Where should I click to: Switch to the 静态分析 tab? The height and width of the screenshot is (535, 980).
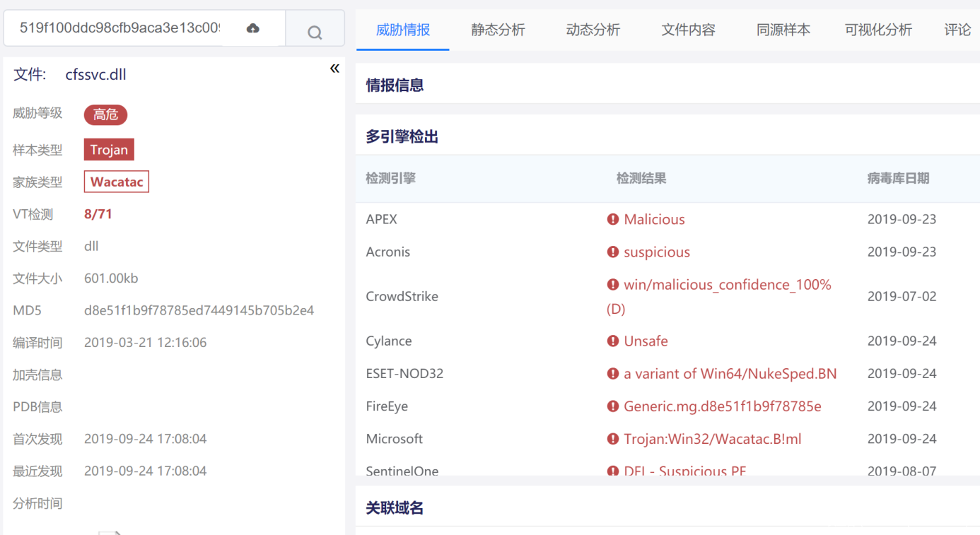(498, 30)
